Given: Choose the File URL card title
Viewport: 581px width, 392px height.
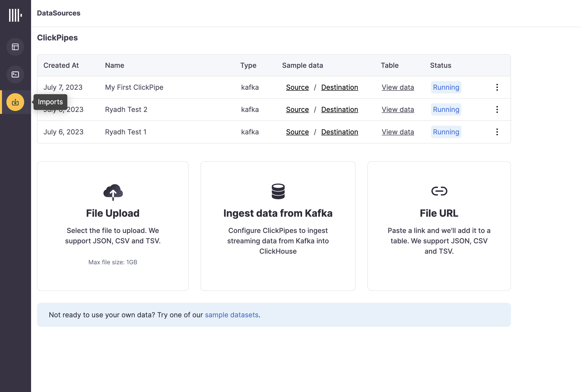Looking at the screenshot, I should point(439,213).
